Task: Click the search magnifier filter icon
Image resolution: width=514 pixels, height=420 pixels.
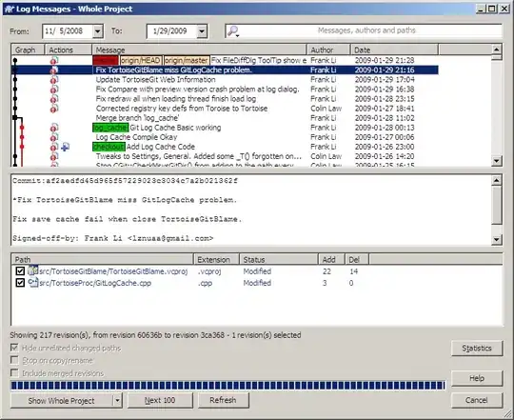Action: [x=233, y=31]
